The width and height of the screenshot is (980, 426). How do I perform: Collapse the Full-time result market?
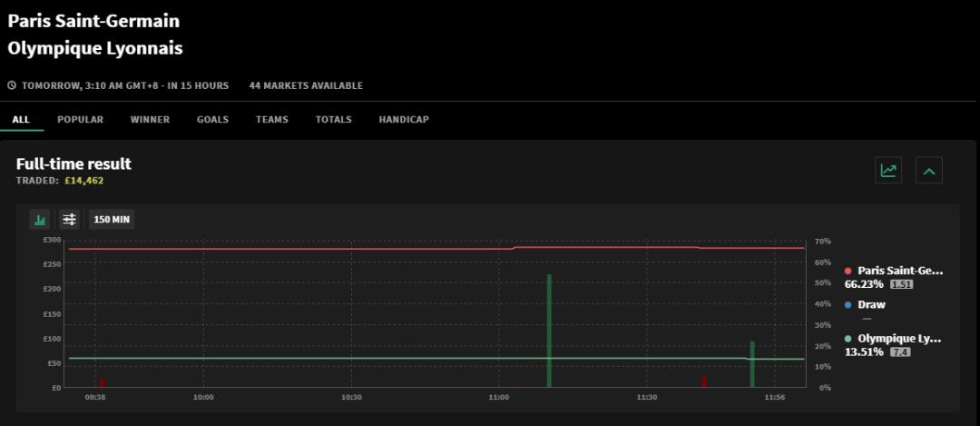929,170
